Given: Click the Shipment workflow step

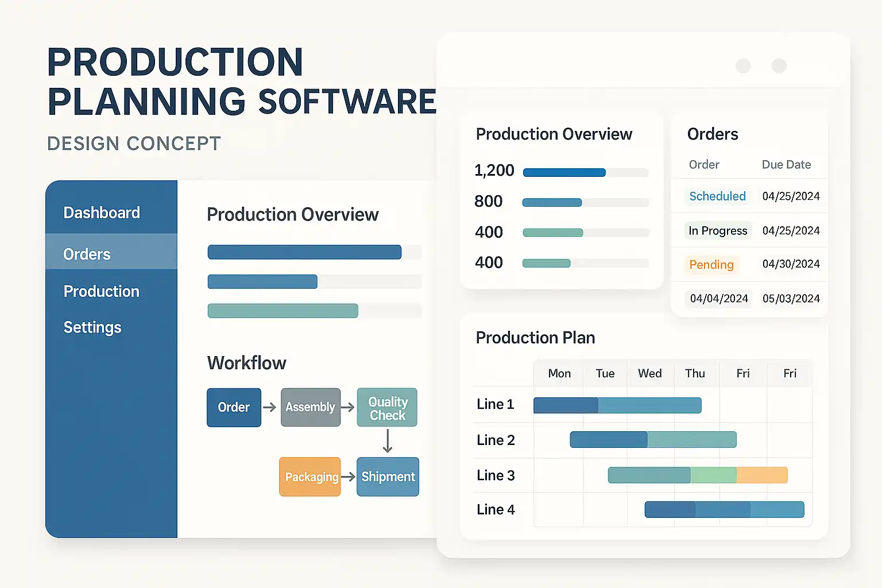Looking at the screenshot, I should point(388,477).
